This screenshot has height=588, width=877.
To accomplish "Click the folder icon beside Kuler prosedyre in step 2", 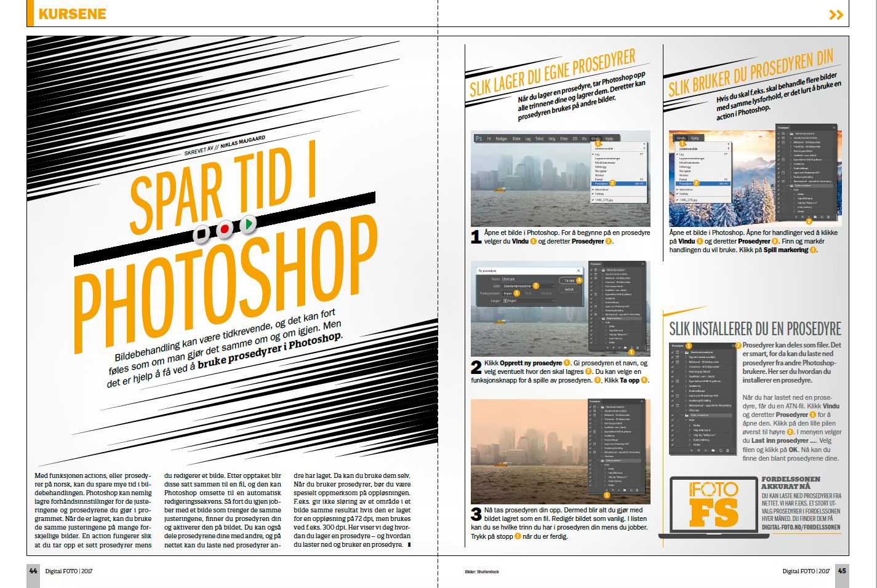I will (604, 319).
